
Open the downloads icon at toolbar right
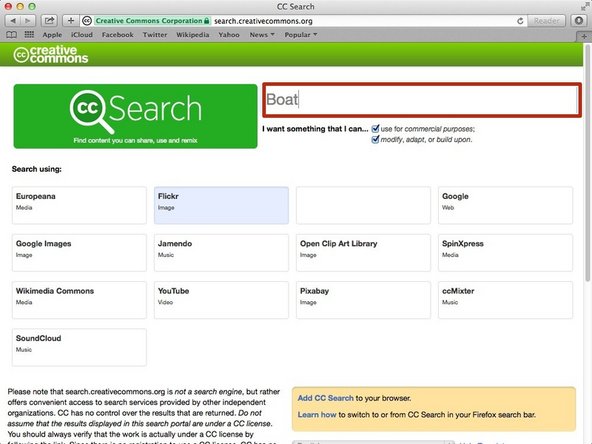click(x=579, y=21)
